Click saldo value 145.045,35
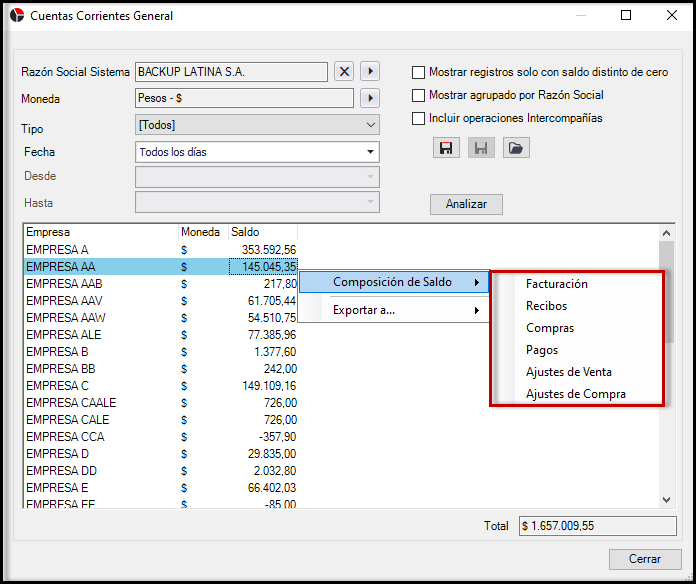This screenshot has width=696, height=584. point(269,267)
